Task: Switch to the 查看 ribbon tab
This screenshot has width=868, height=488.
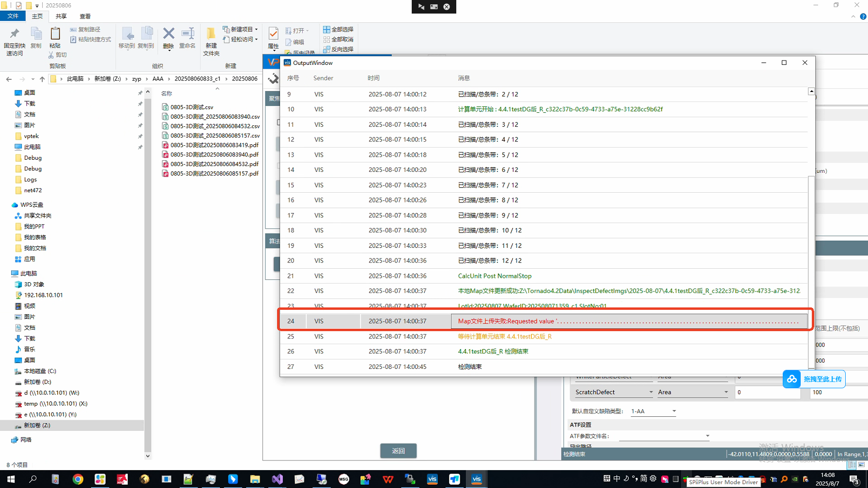Action: 85,16
